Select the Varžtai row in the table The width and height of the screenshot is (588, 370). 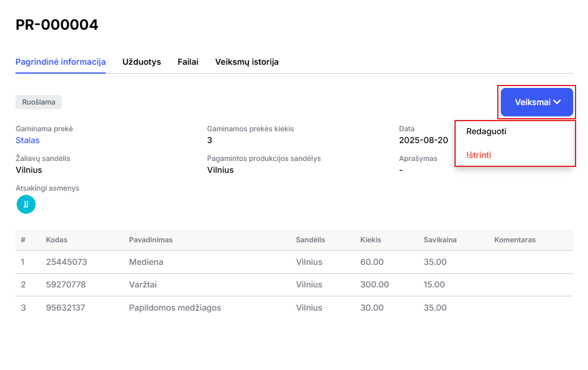tap(294, 285)
